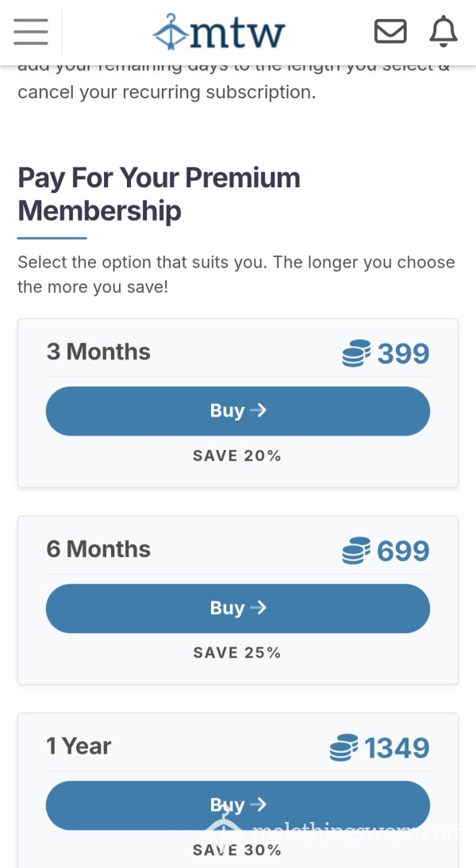Screen dimensions: 476x868
Task: Open the hamburger navigation menu
Action: [30, 32]
